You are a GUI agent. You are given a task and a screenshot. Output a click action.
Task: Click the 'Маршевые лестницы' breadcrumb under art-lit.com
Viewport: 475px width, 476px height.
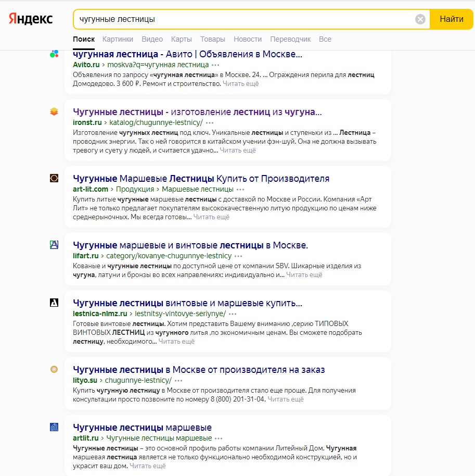click(x=198, y=189)
